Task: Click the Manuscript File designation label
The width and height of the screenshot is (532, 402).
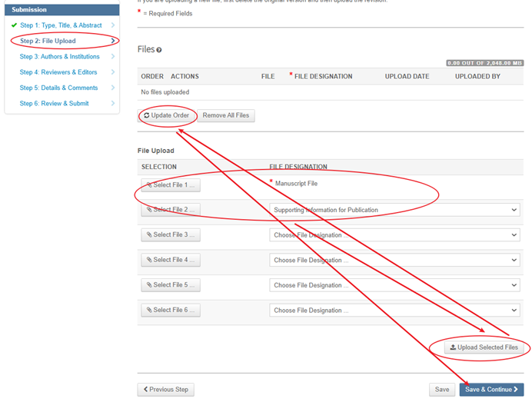Action: pos(296,183)
